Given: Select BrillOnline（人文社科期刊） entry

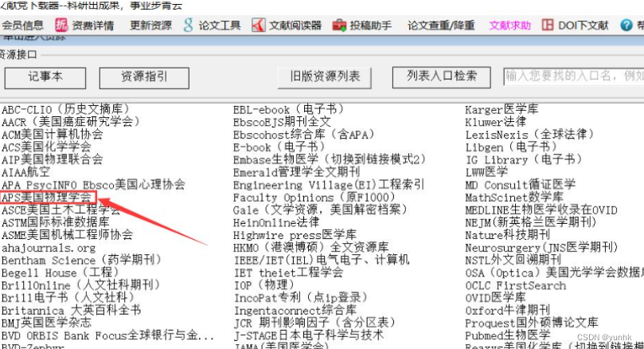Looking at the screenshot, I should coord(80,285).
